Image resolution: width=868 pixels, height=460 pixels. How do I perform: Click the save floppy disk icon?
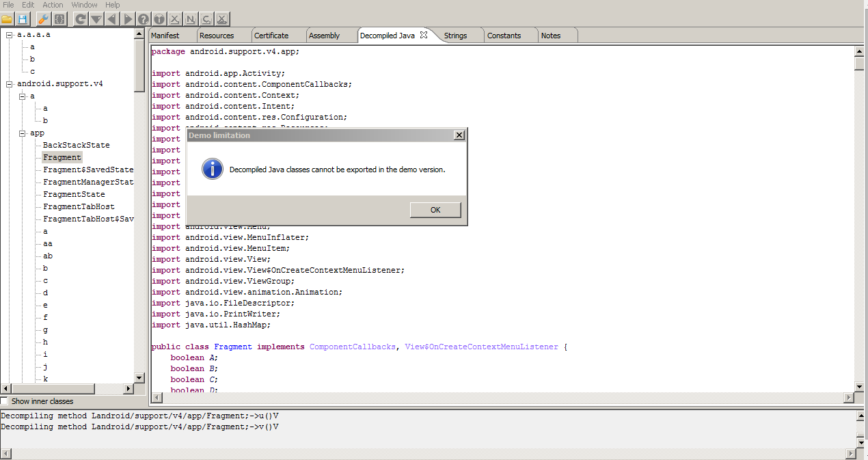pos(22,19)
